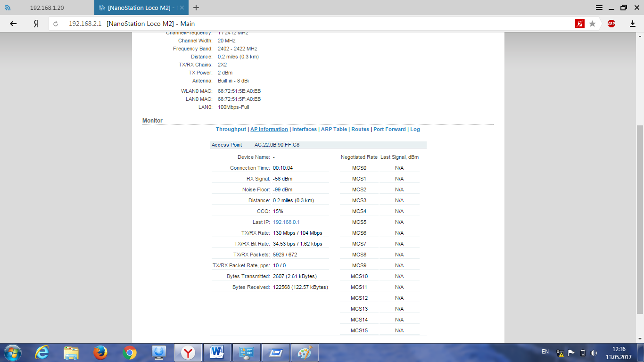Open Windows Explorer folder on taskbar
This screenshot has width=644, height=362.
coord(71,353)
